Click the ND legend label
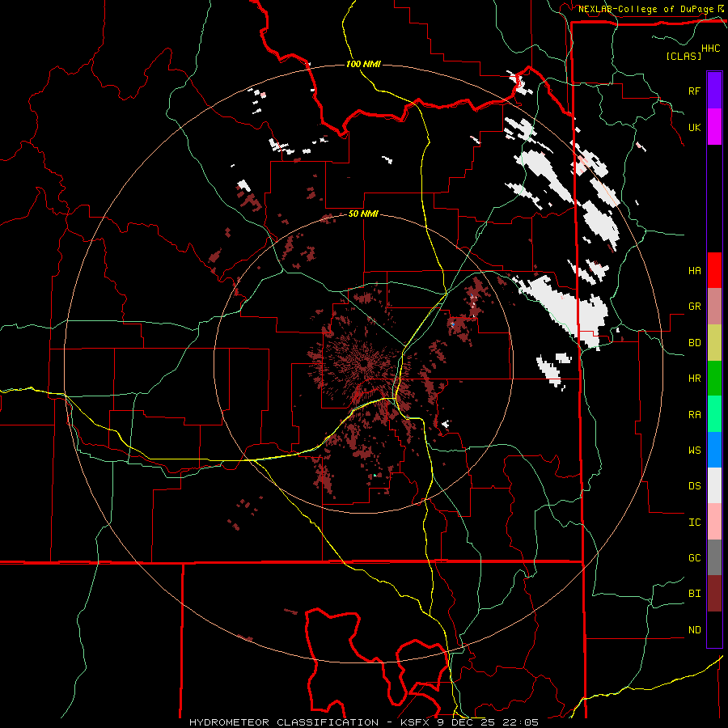Viewport: 728px width, 728px height. coord(694,630)
